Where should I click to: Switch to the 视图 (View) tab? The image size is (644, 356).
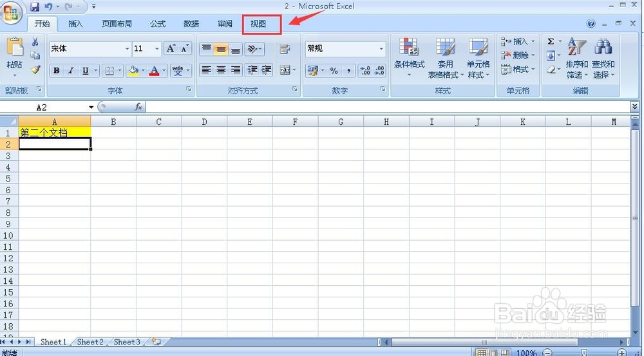[x=258, y=24]
